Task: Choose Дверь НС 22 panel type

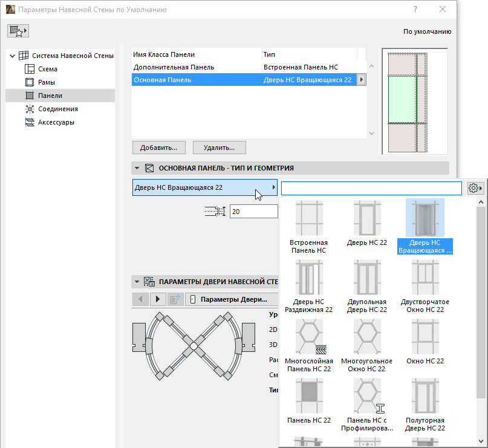Action: (x=367, y=223)
